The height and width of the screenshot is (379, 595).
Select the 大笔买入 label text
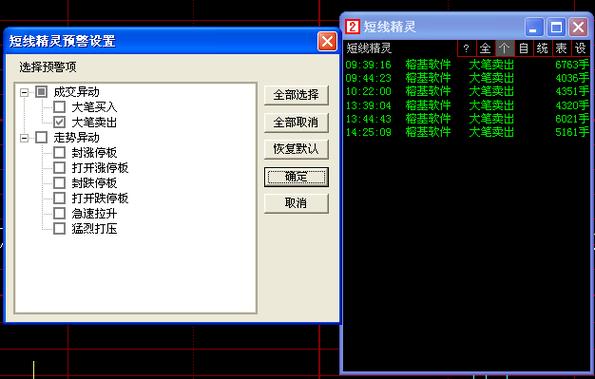coord(94,107)
